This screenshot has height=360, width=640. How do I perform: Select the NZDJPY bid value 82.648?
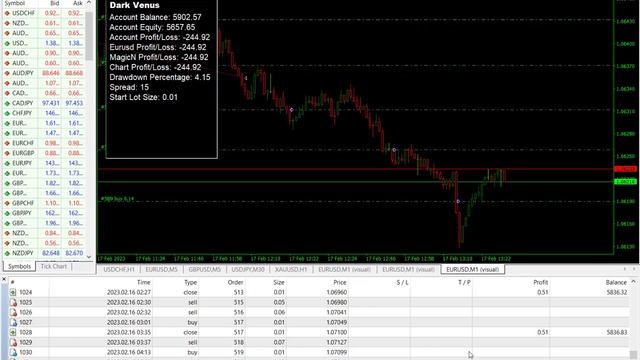51,253
